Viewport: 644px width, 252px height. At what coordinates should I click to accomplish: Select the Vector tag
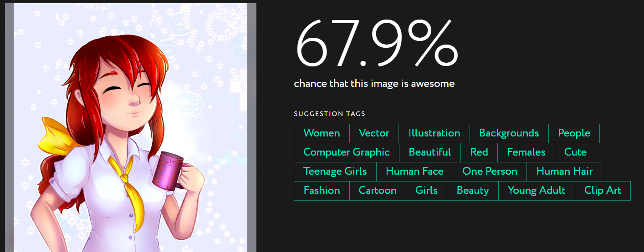tap(374, 133)
